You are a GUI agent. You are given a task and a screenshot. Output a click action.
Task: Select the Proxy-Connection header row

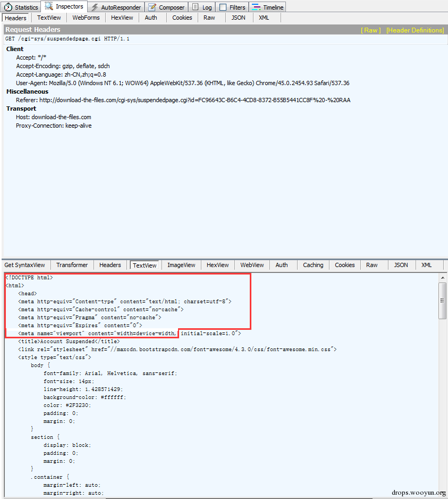(x=54, y=126)
